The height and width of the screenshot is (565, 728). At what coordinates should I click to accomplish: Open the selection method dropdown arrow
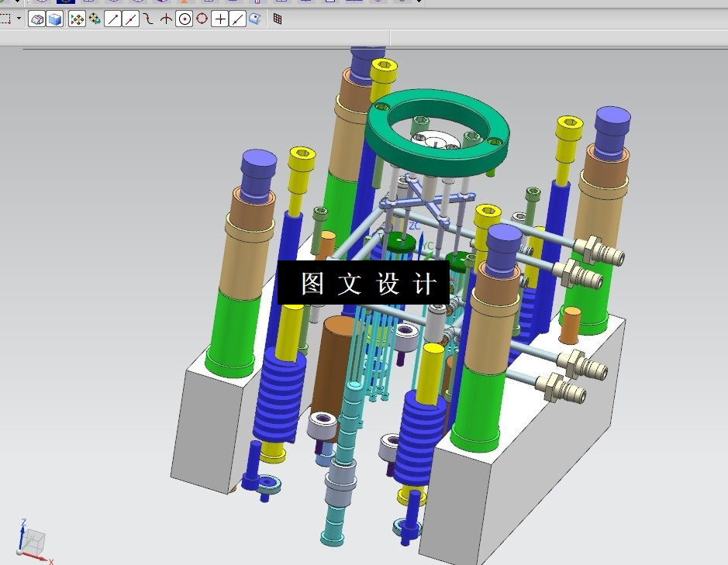[19, 19]
